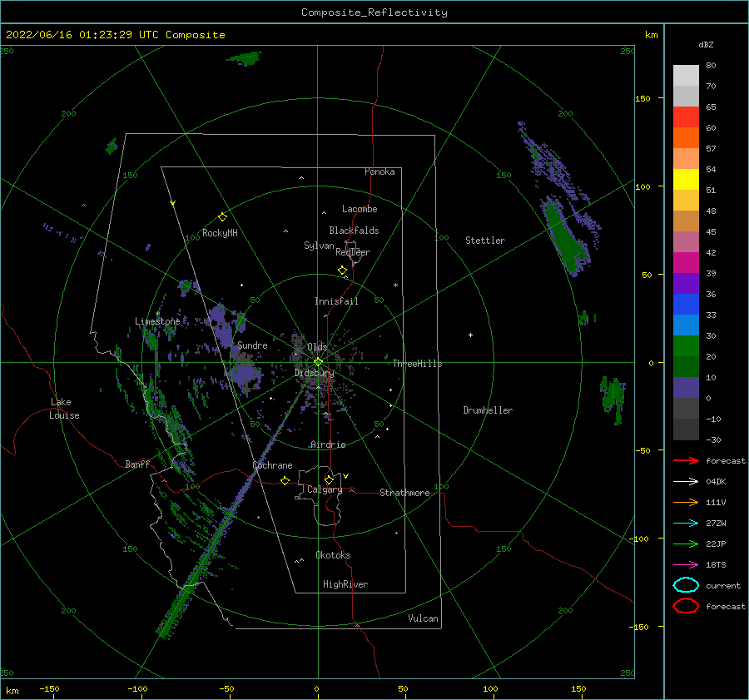Select the Banff label
The height and width of the screenshot is (700, 749).
coord(137,464)
